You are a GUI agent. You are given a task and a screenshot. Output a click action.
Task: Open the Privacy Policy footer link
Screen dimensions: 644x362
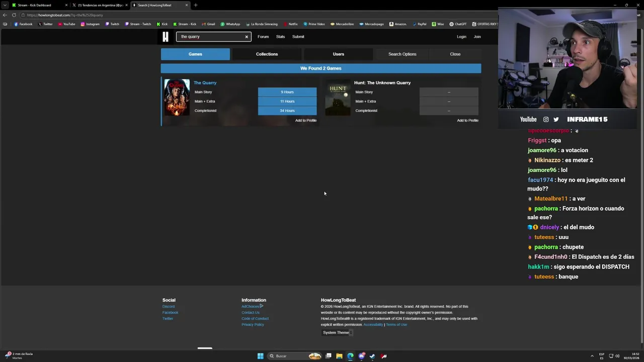253,325
